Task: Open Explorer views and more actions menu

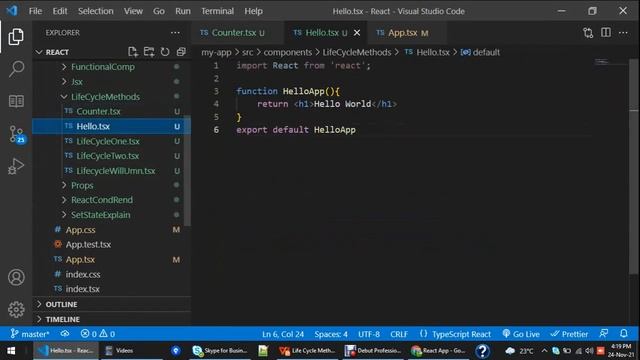Action: click(x=175, y=33)
